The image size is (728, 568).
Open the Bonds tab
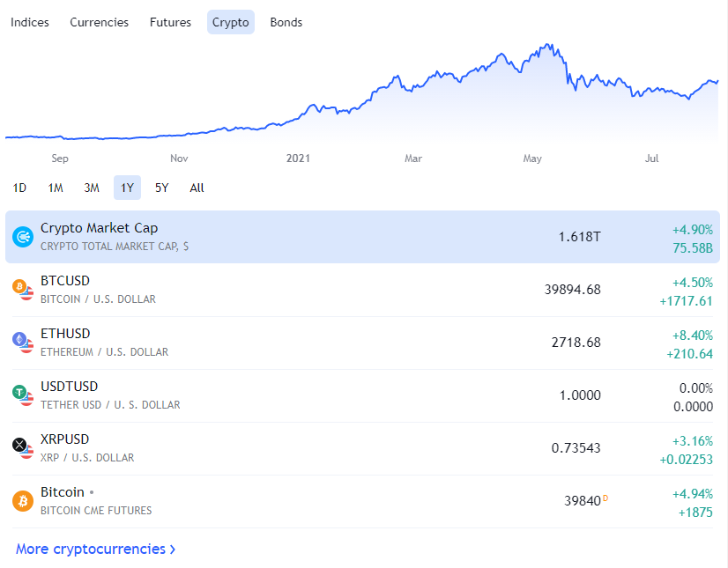coord(286,22)
